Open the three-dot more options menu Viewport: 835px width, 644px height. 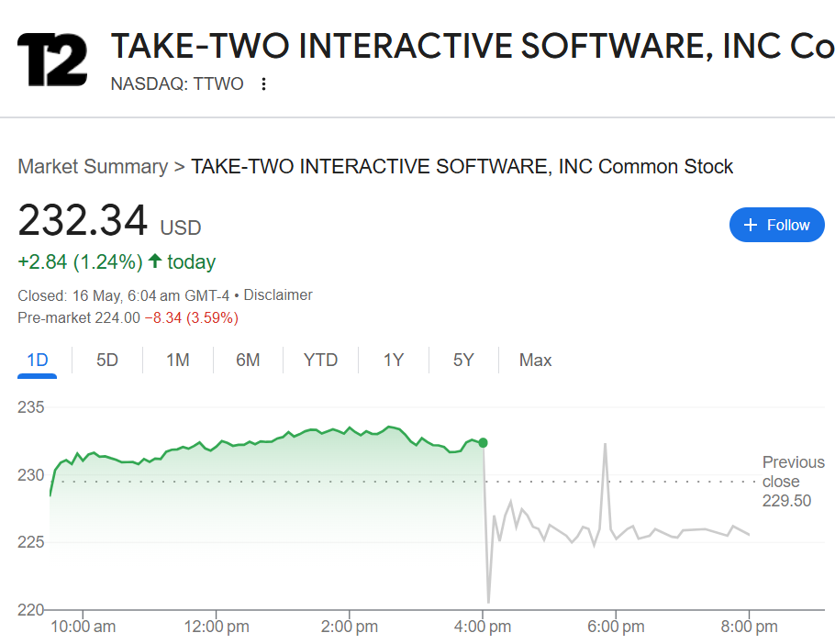click(263, 84)
